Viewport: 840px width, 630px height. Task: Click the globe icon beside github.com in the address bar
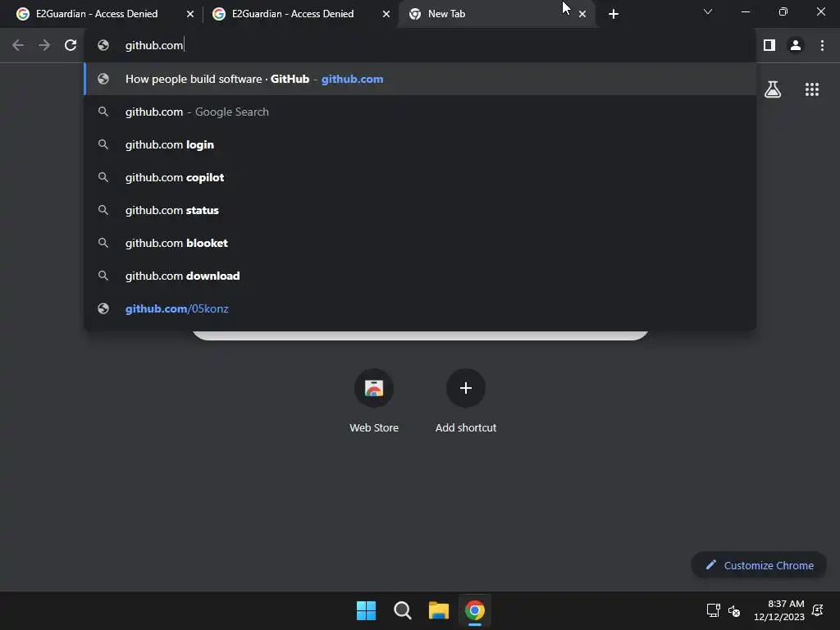point(103,46)
